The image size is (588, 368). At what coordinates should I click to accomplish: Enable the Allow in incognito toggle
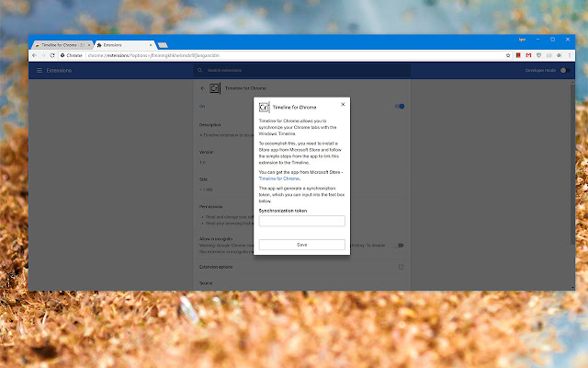pyautogui.click(x=400, y=245)
